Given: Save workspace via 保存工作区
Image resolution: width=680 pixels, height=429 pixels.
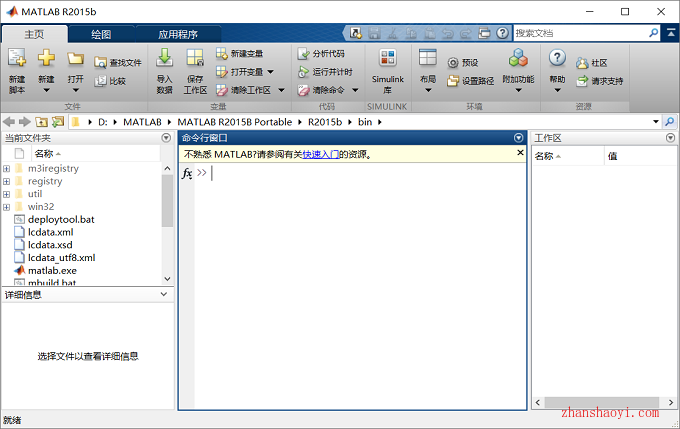Looking at the screenshot, I should [x=195, y=71].
